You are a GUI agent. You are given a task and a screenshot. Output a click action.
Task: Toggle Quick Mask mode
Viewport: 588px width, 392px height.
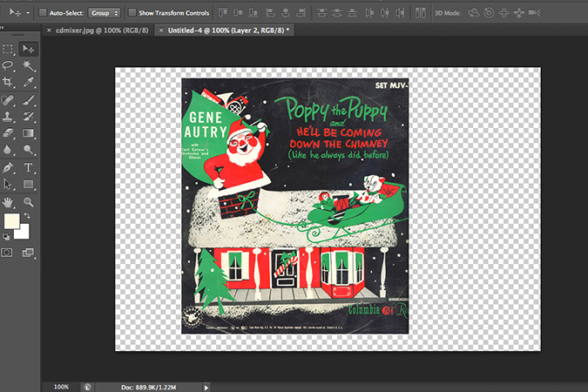(7, 253)
